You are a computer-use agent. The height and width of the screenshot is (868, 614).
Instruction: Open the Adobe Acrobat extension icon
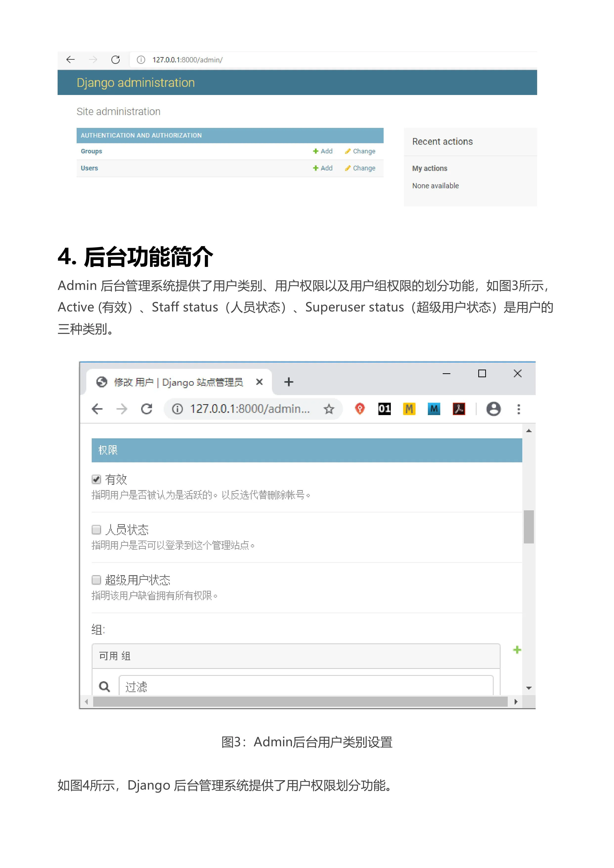tap(459, 409)
